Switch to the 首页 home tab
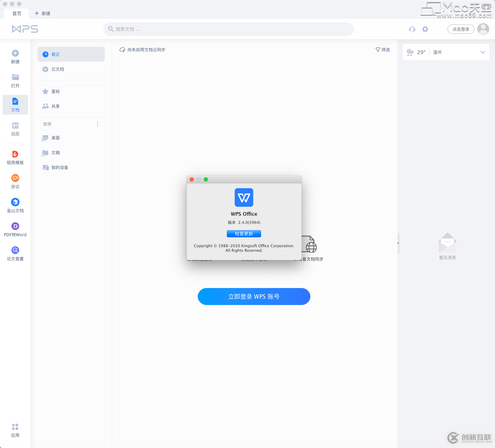The height and width of the screenshot is (448, 495). 17,13
